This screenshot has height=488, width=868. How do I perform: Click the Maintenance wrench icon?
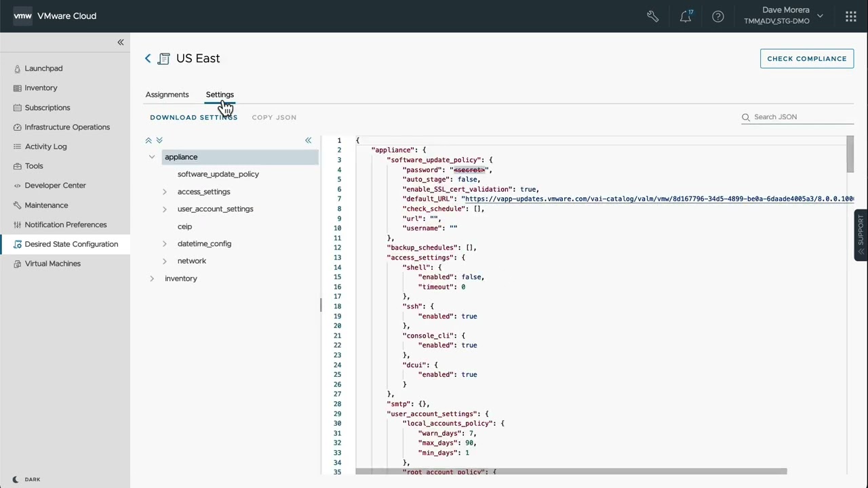[x=17, y=205]
